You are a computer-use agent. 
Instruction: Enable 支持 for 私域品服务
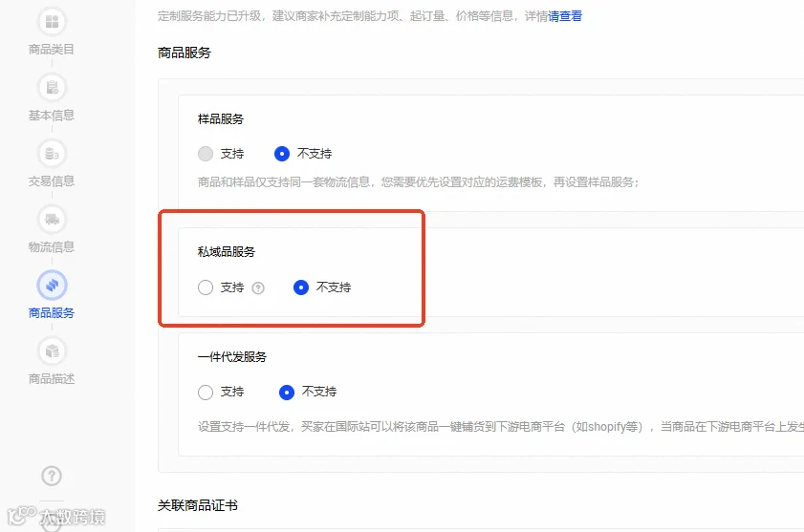point(206,287)
